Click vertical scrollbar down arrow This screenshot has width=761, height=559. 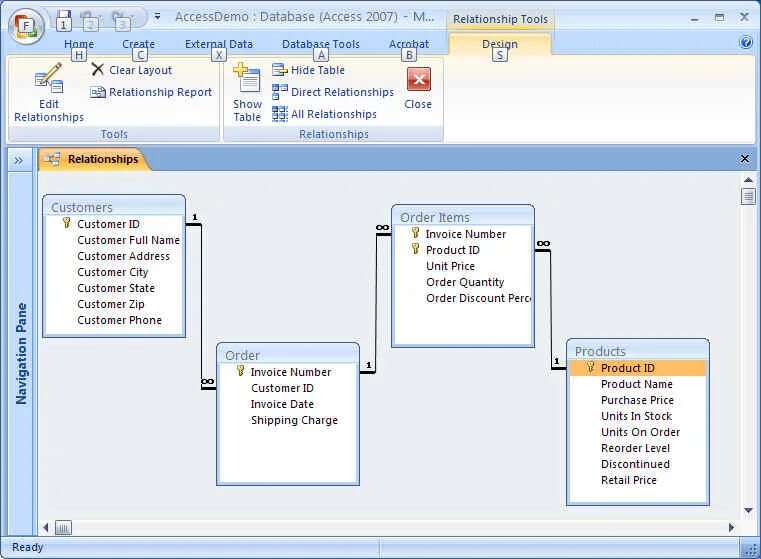click(748, 510)
